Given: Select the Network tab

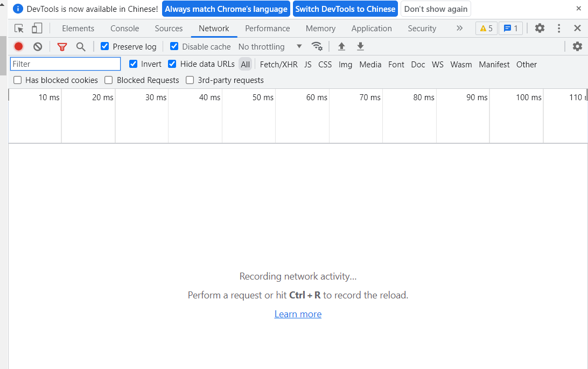Looking at the screenshot, I should (x=214, y=29).
